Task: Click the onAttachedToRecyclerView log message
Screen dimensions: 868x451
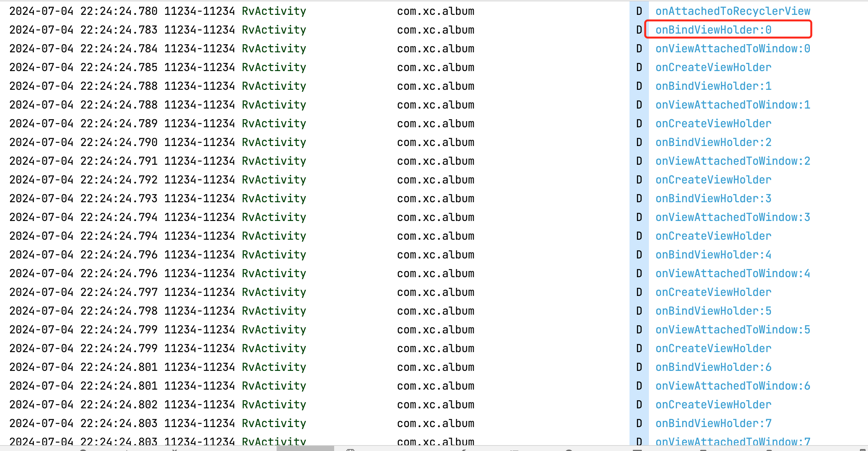Action: tap(733, 11)
